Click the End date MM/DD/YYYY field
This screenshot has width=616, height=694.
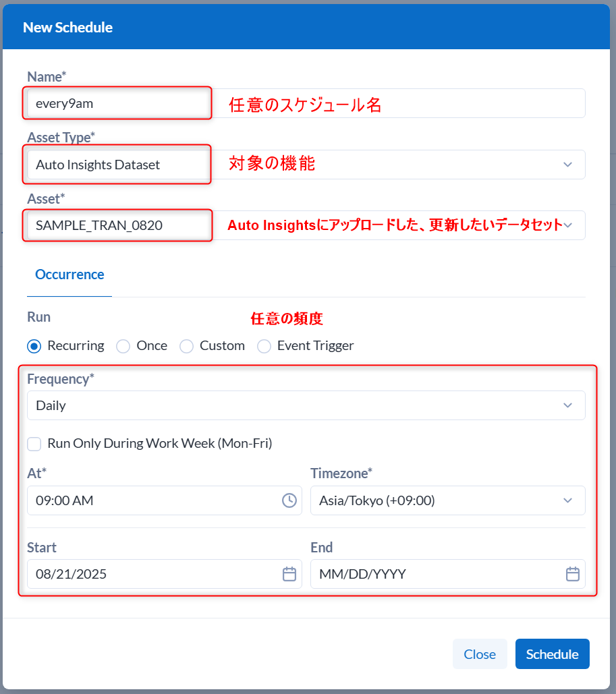click(448, 574)
